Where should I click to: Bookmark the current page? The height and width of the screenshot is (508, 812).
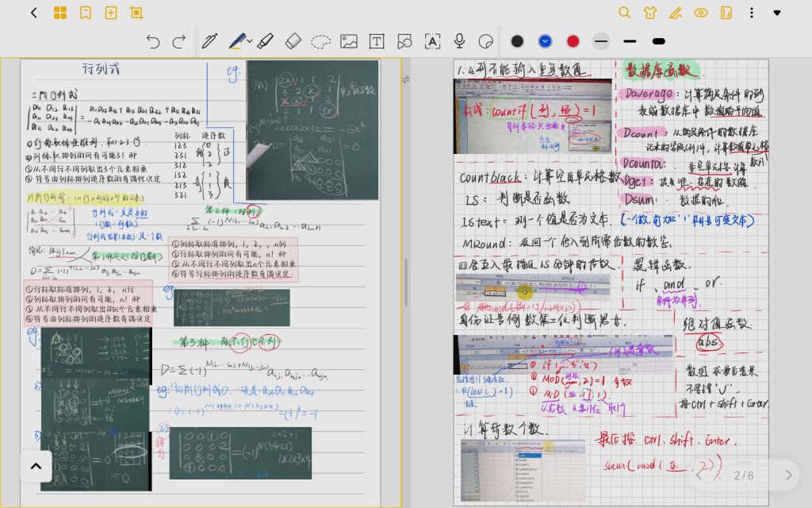(x=86, y=13)
